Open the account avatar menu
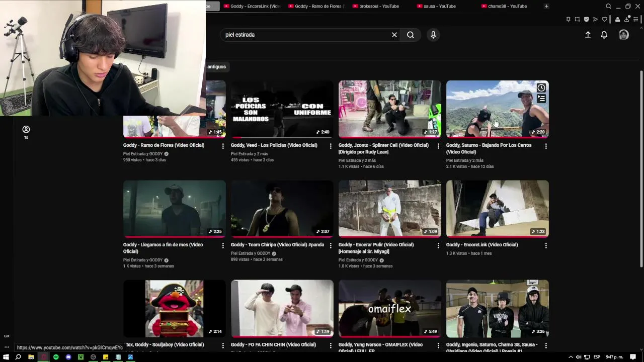The image size is (644, 362). 624,35
